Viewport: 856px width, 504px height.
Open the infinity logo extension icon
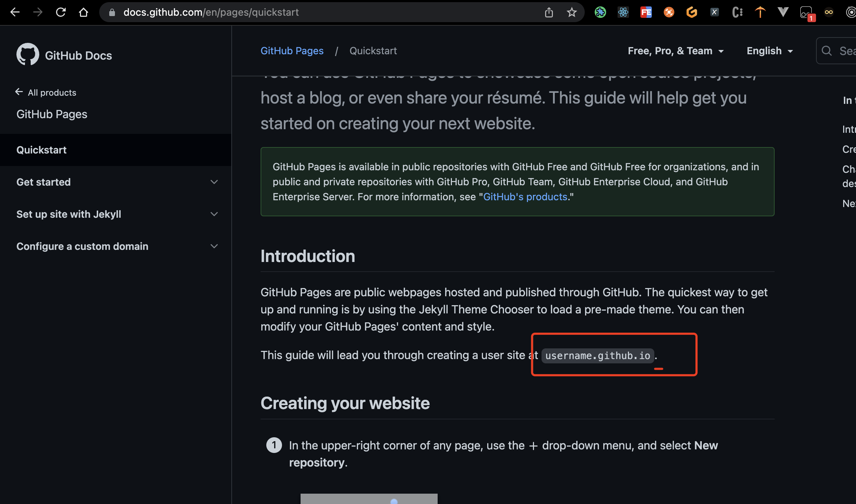pos(829,12)
